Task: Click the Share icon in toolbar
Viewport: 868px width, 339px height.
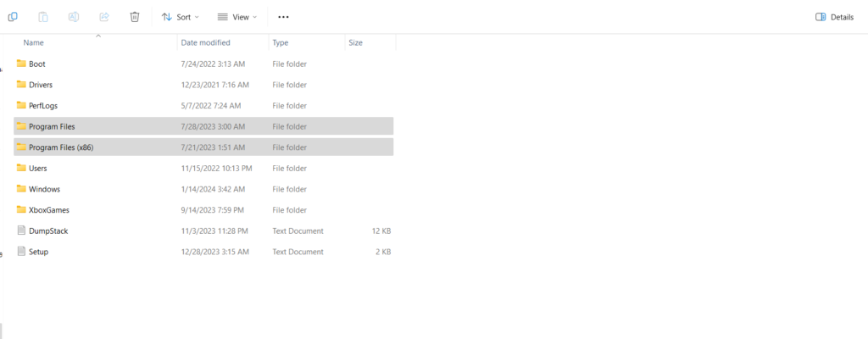Action: [104, 17]
